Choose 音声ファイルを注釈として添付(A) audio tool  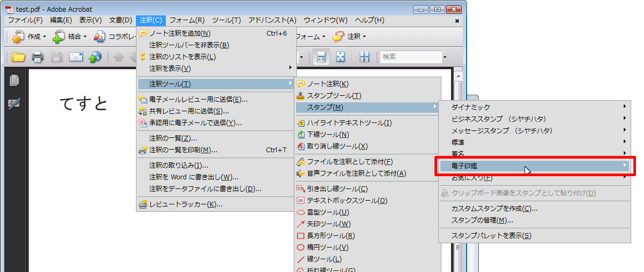tap(368, 174)
